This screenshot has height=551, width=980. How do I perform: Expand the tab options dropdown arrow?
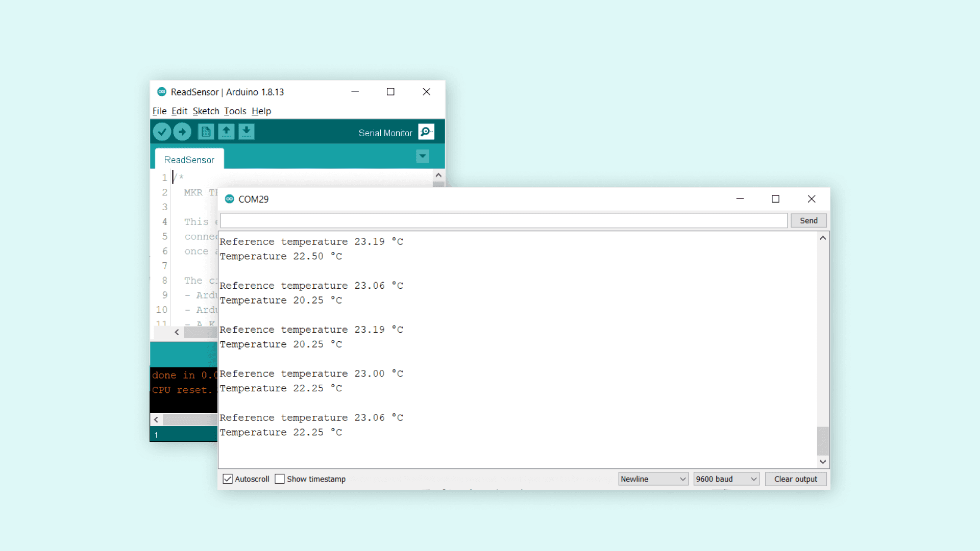coord(423,156)
